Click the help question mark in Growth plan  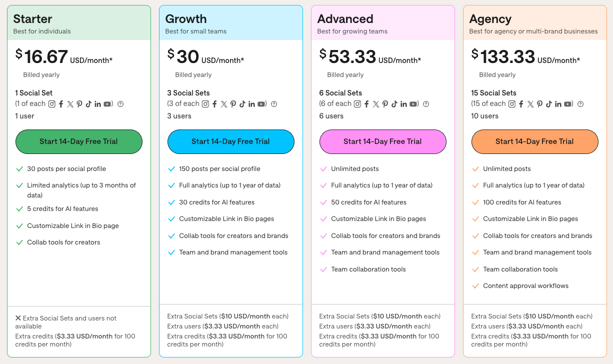[x=274, y=104]
